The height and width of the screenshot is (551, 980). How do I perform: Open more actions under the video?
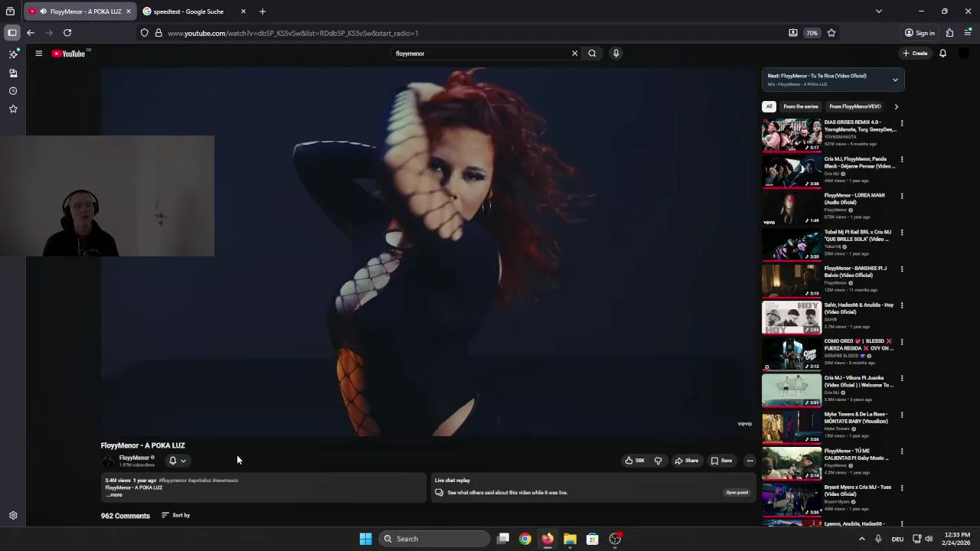coord(750,461)
